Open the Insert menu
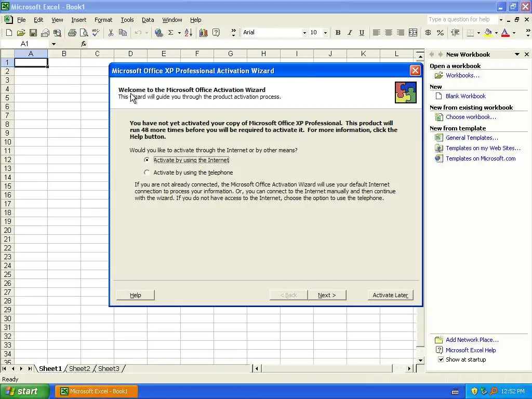Viewport: 532px width, 399px height. pyautogui.click(x=79, y=20)
